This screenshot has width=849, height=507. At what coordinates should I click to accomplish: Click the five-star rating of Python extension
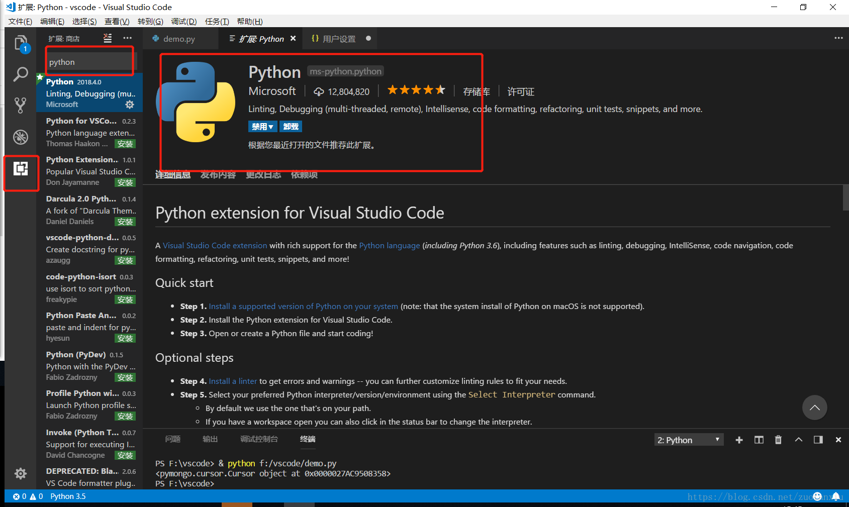416,90
